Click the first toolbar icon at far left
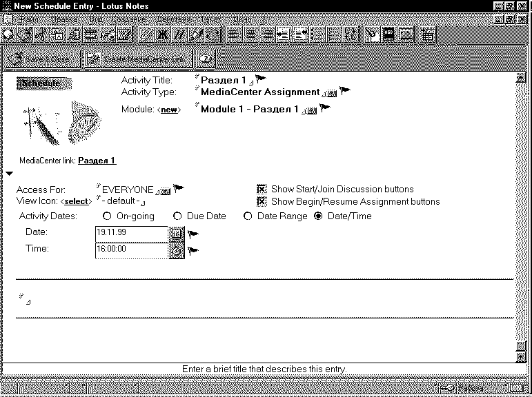The width and height of the screenshot is (532, 397). (8, 35)
